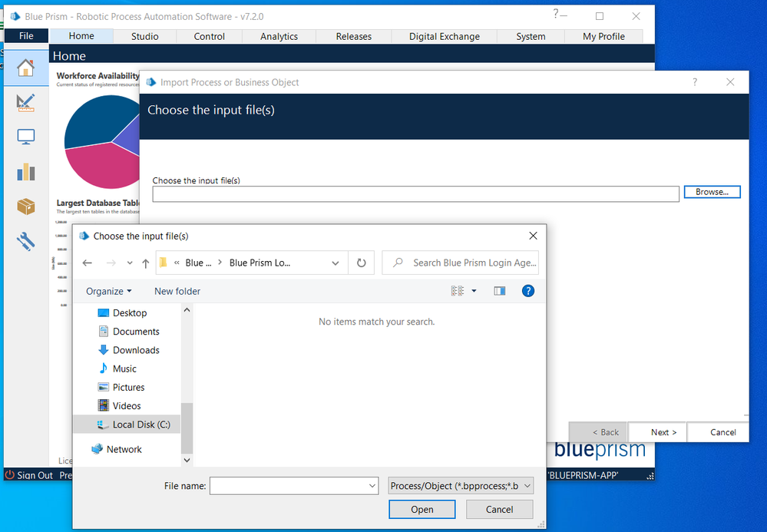This screenshot has width=767, height=532.
Task: Expand the address bar path dropdown
Action: coord(335,263)
